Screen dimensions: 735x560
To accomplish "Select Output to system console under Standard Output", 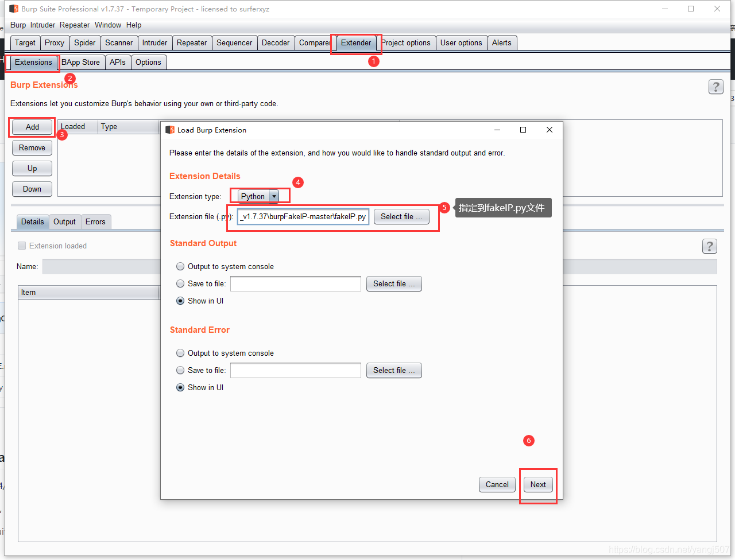I will 180,266.
